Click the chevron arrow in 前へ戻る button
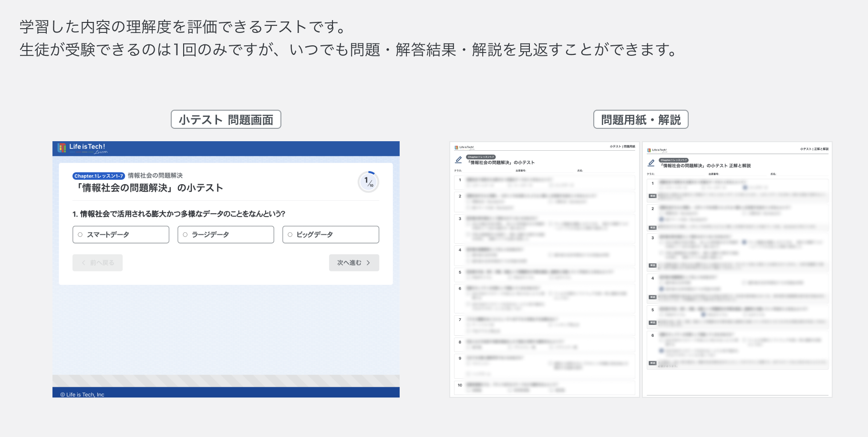 84,263
